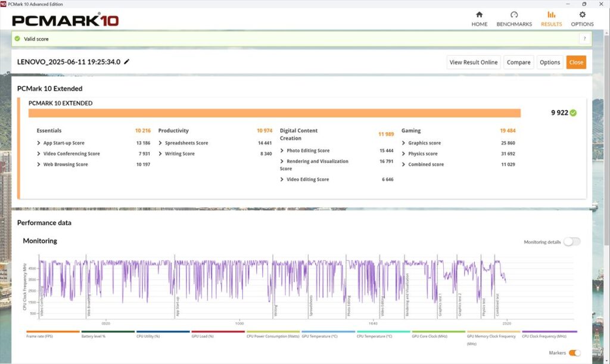Click the Compare button

(518, 62)
